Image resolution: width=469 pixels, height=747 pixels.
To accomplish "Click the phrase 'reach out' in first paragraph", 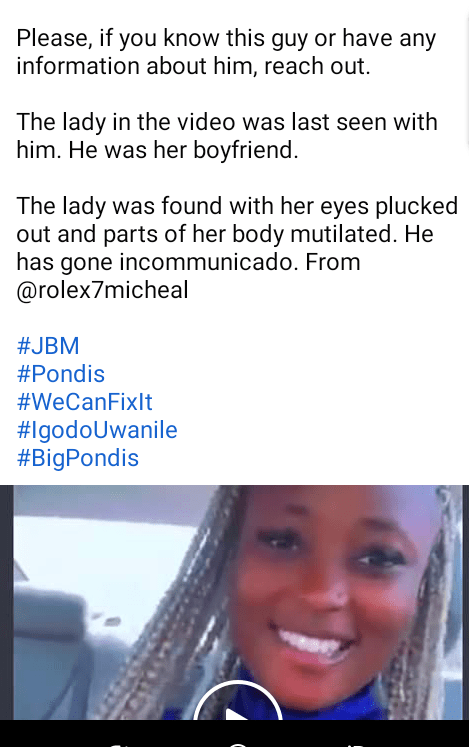I will click(x=317, y=66).
